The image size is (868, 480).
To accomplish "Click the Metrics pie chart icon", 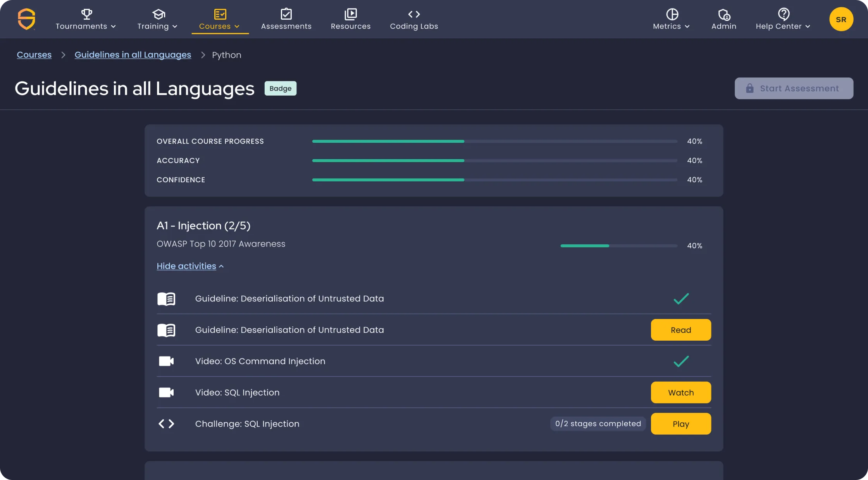I will pos(672,14).
